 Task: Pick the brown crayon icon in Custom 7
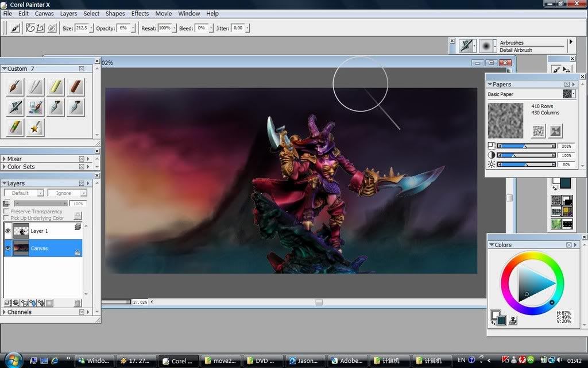tap(75, 87)
